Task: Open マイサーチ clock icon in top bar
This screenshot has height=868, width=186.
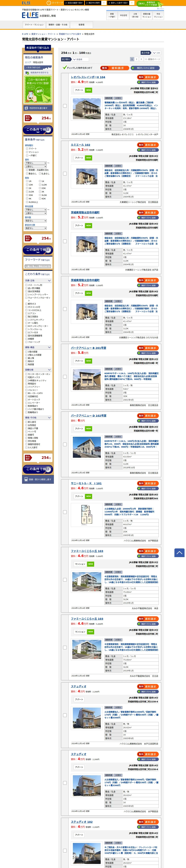Action: coord(49,3)
